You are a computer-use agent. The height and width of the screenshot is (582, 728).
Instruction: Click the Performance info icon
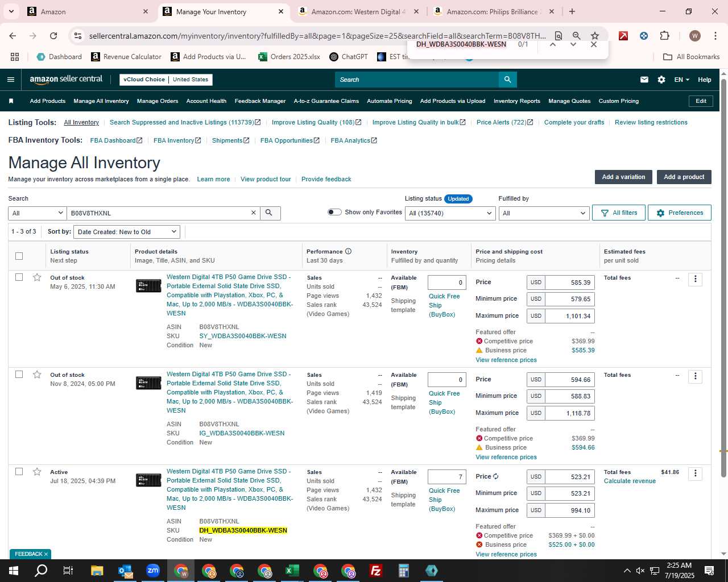(348, 251)
